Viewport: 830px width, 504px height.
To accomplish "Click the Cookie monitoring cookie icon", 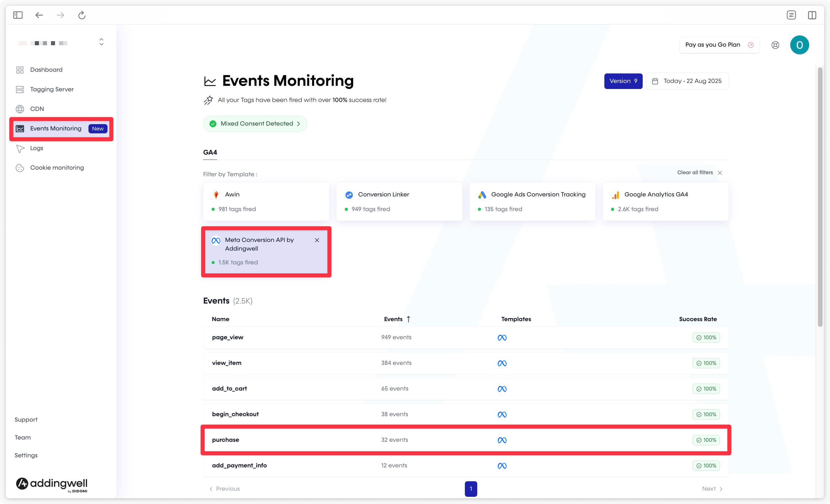I will pos(20,168).
